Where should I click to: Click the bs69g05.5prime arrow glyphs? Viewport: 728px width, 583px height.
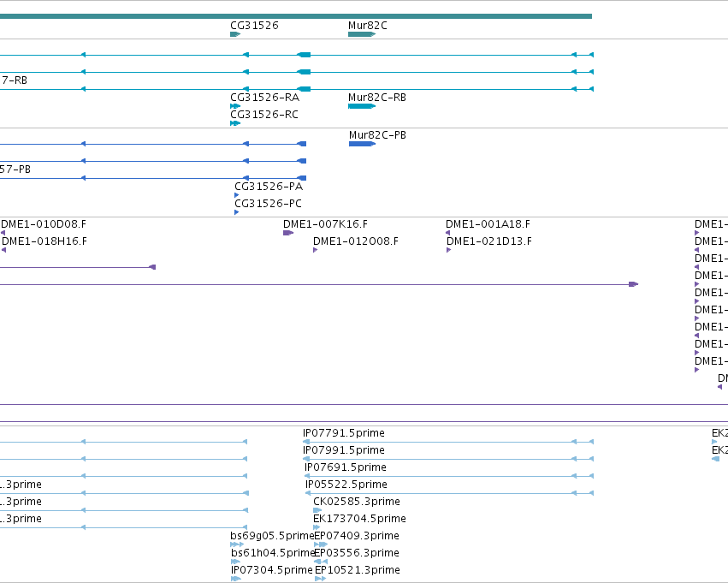pos(237,544)
